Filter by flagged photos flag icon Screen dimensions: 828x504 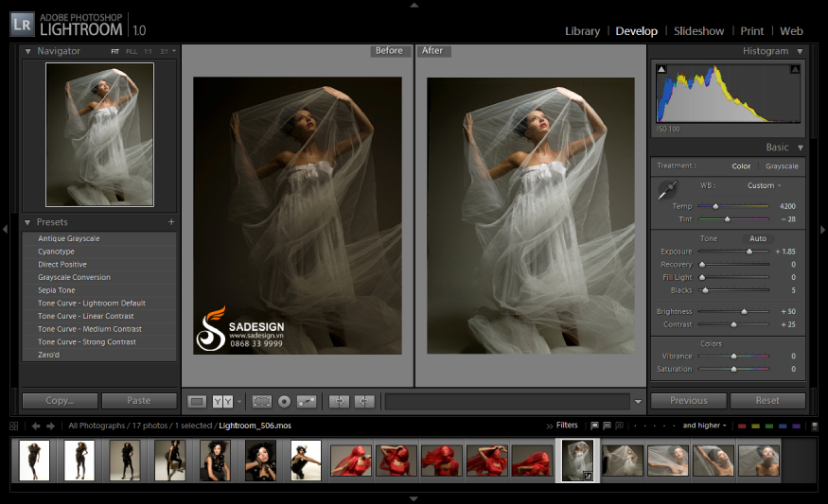point(594,426)
